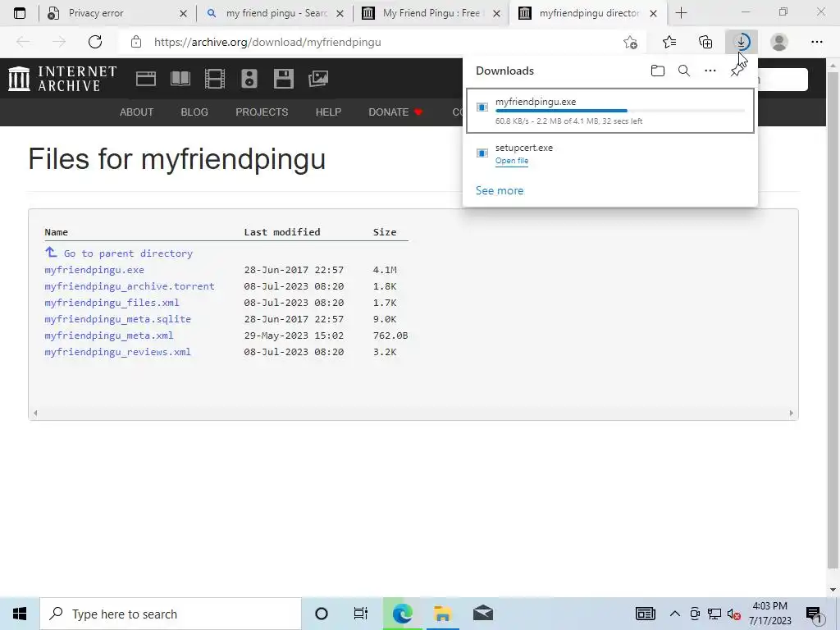Click the Last modified column header

tap(282, 232)
